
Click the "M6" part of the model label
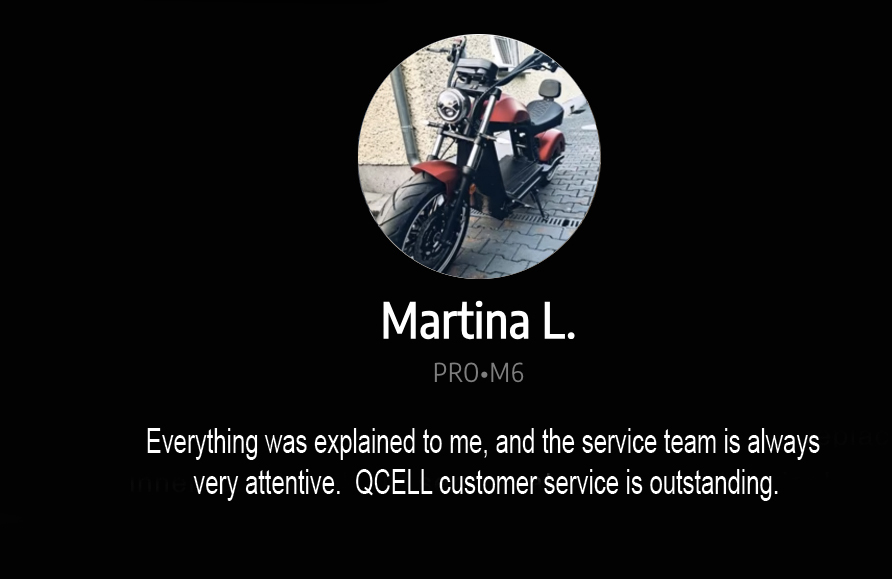tap(506, 374)
